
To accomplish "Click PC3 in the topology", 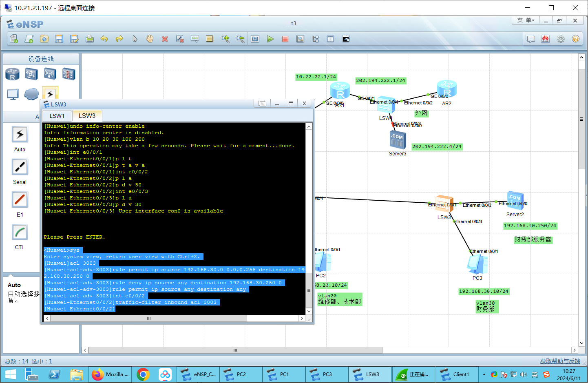I will (x=477, y=264).
